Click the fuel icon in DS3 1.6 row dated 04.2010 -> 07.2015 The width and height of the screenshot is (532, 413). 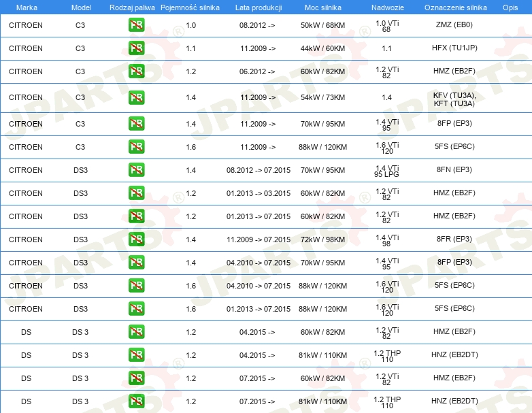click(136, 285)
